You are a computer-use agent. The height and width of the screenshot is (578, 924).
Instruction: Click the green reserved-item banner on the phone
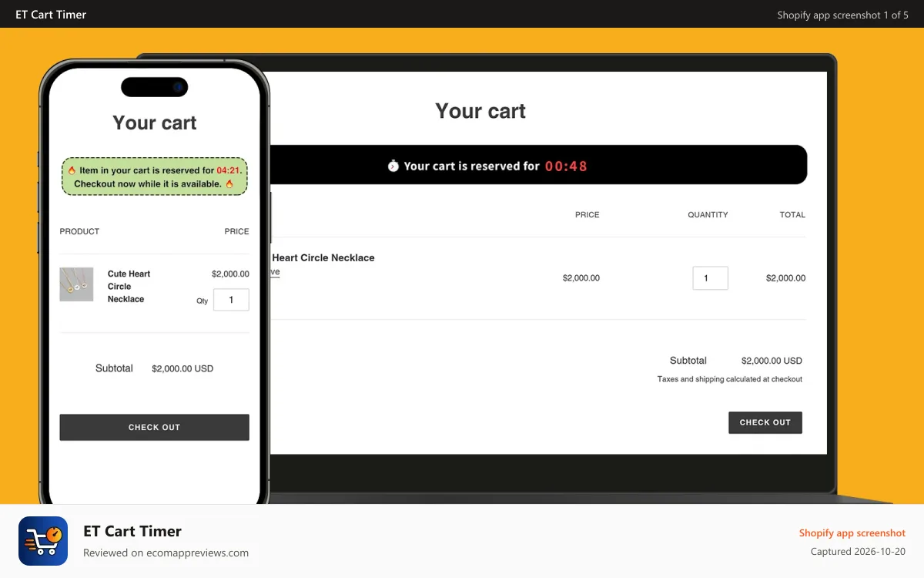(155, 176)
